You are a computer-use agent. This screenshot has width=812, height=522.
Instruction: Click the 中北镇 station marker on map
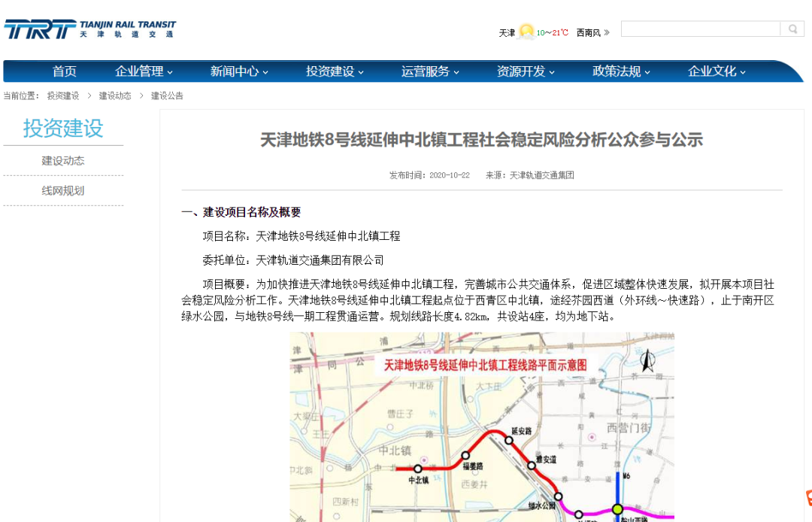(418, 469)
